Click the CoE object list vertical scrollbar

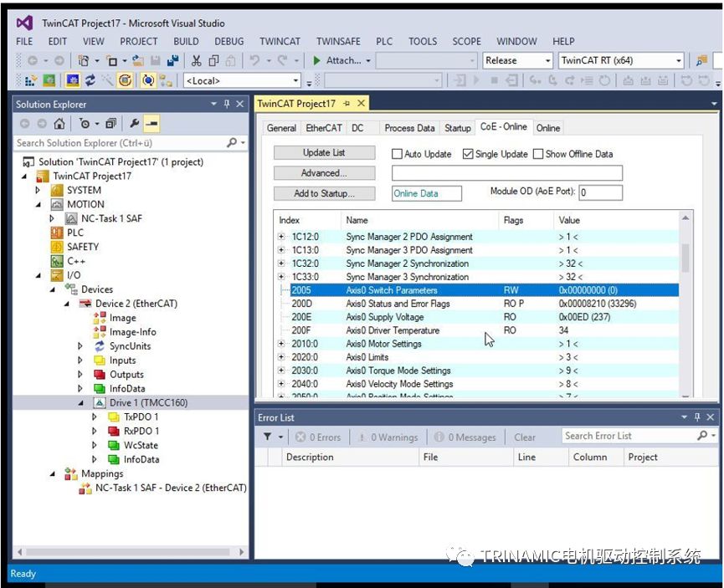pos(685,258)
